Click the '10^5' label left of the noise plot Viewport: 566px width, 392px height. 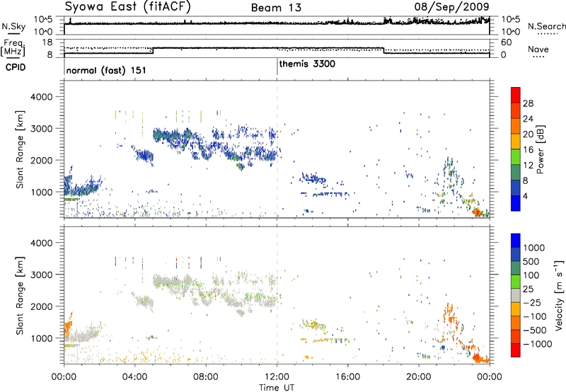[x=43, y=20]
